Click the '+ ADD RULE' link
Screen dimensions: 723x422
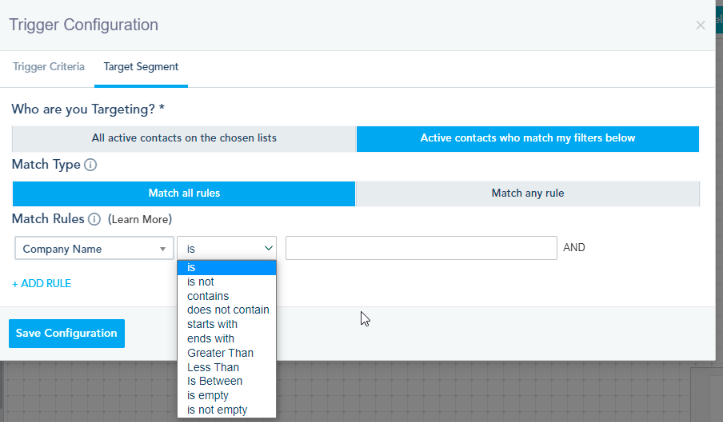[x=41, y=283]
